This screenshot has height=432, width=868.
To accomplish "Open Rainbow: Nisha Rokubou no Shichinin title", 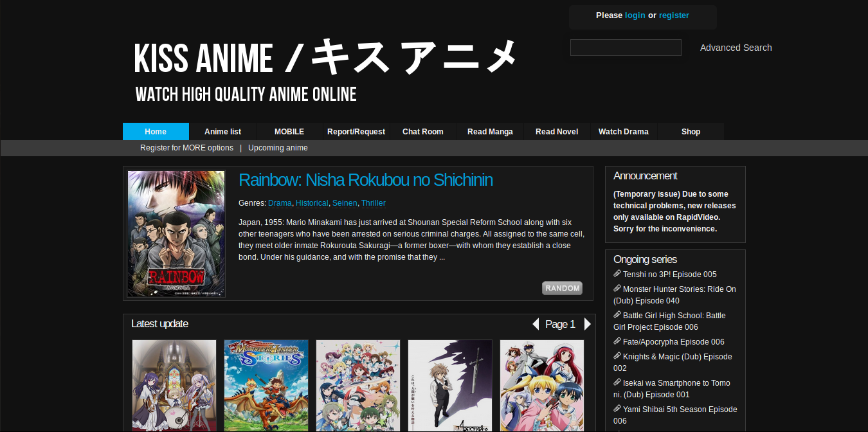I will [x=366, y=180].
